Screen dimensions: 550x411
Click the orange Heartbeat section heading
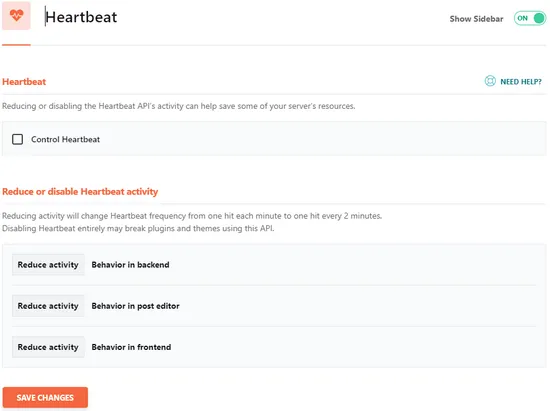24,82
